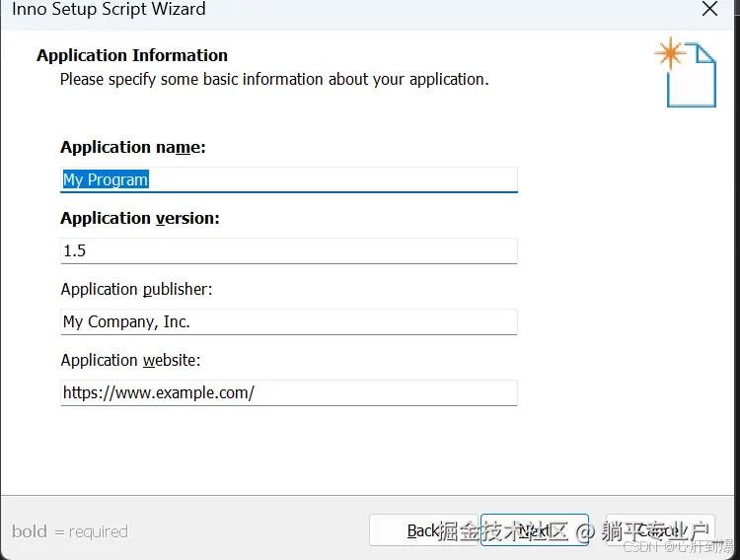
Task: Click the 'Please specify some basic information' description
Action: pos(274,79)
